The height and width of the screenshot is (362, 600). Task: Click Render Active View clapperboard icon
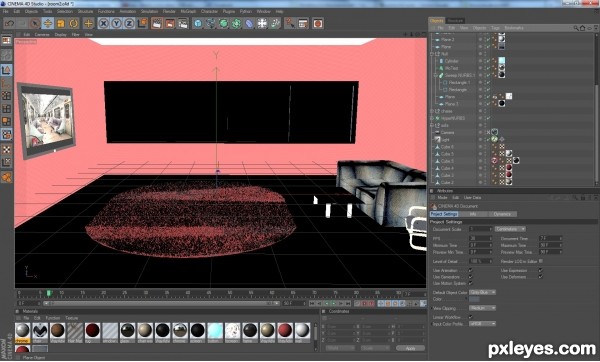pos(157,24)
